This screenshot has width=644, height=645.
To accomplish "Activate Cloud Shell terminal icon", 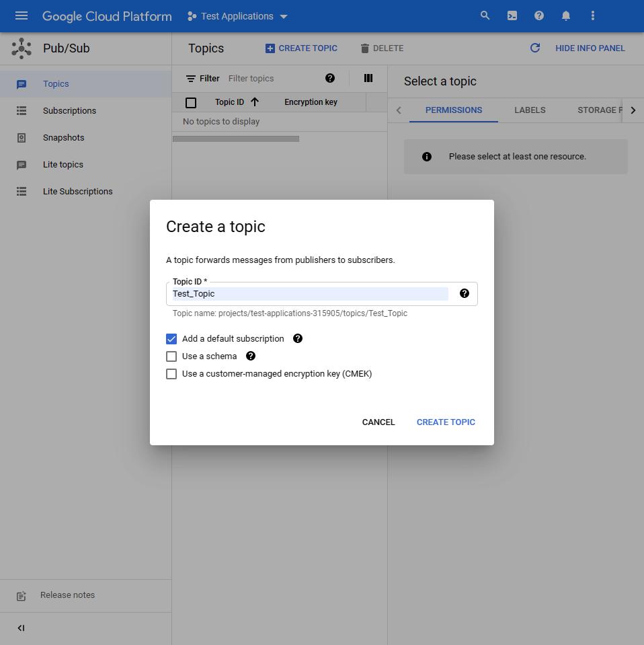I will click(512, 15).
